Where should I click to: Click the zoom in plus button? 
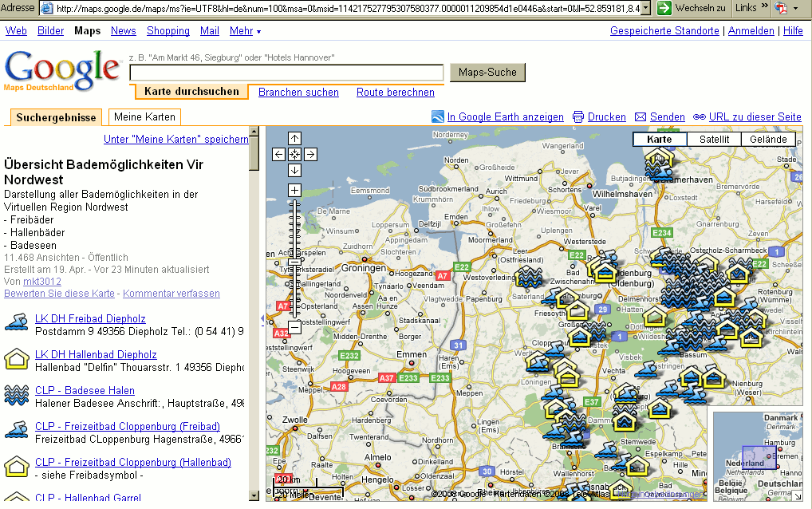[294, 190]
